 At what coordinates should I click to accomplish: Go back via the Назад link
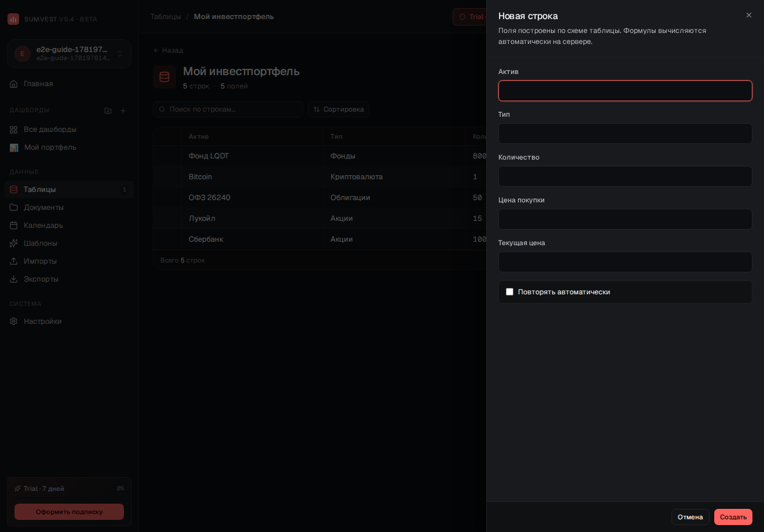[x=168, y=50]
